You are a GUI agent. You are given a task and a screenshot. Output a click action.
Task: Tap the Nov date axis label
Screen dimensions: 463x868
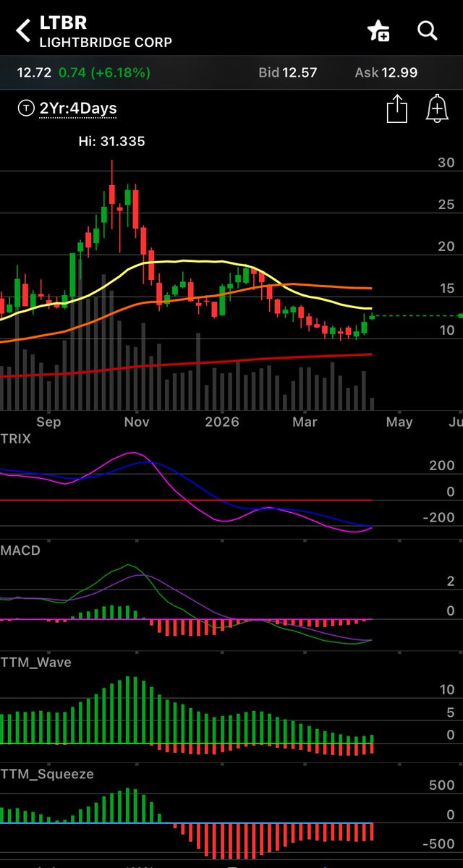(136, 422)
